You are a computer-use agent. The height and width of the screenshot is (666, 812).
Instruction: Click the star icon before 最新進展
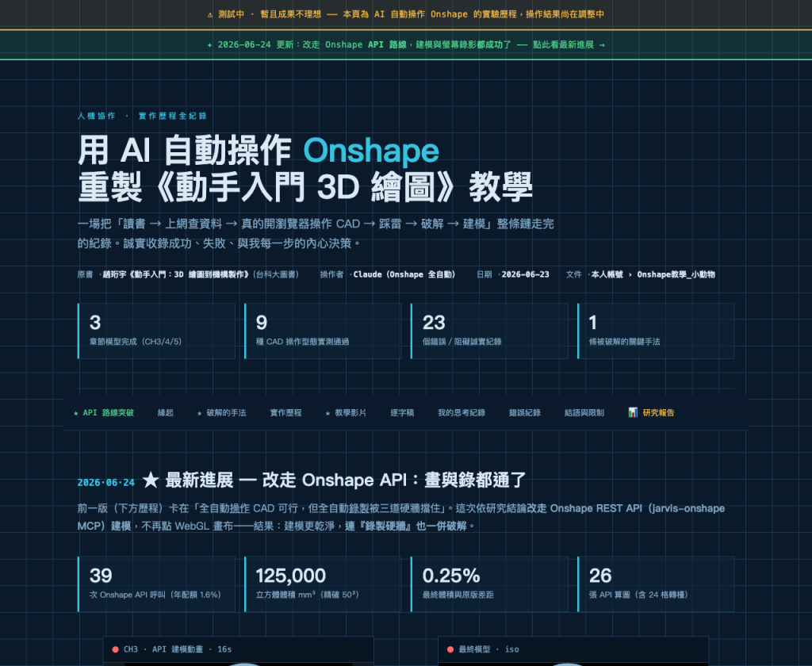coord(151,480)
